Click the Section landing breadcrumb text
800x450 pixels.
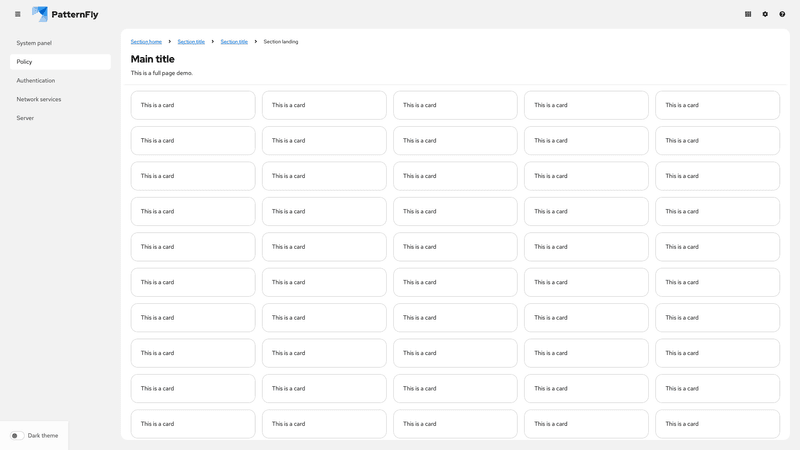[281, 42]
